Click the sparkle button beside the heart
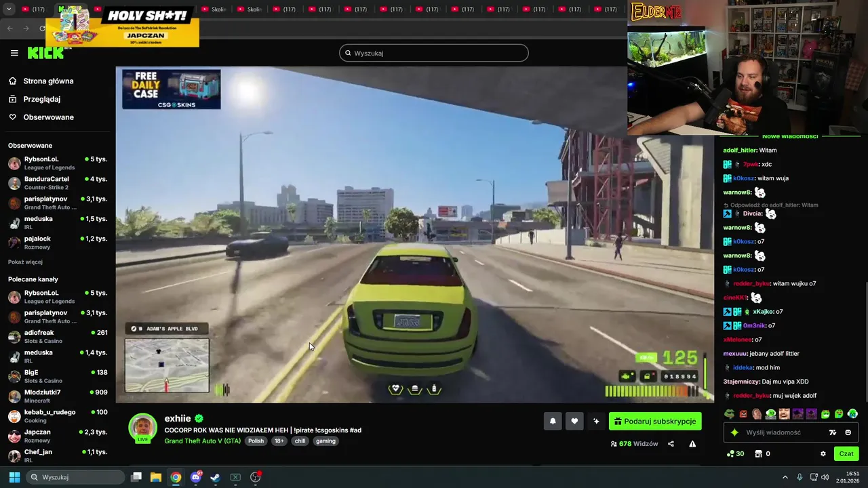 tap(596, 421)
